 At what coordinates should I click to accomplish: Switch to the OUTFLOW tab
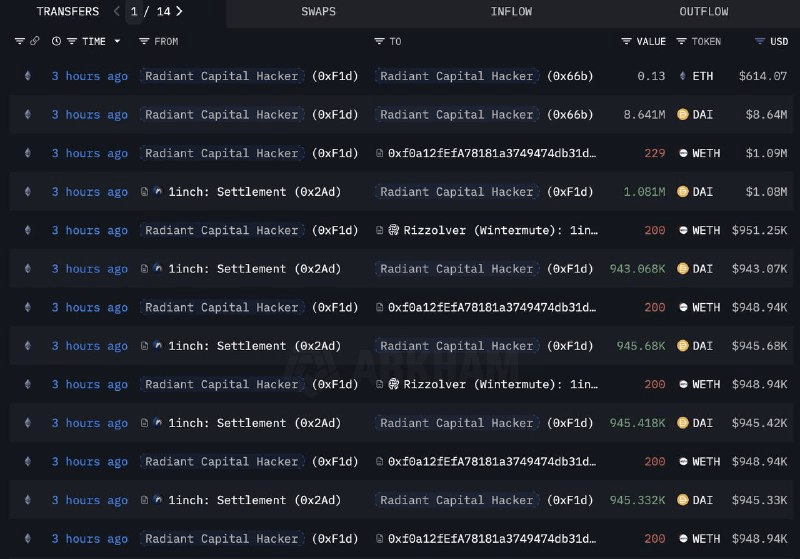[704, 12]
